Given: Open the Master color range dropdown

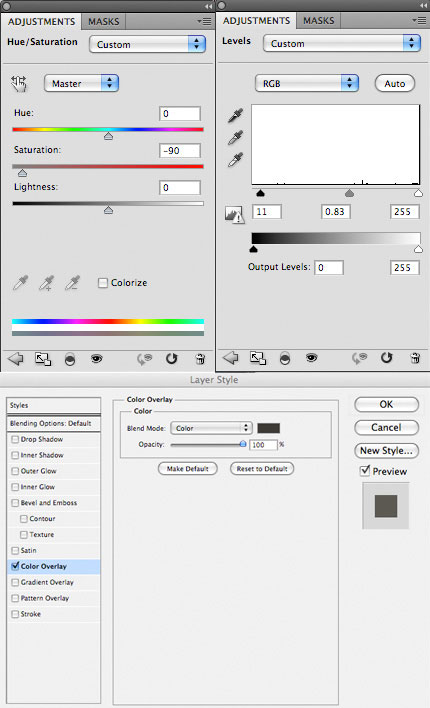Looking at the screenshot, I should pos(81,84).
